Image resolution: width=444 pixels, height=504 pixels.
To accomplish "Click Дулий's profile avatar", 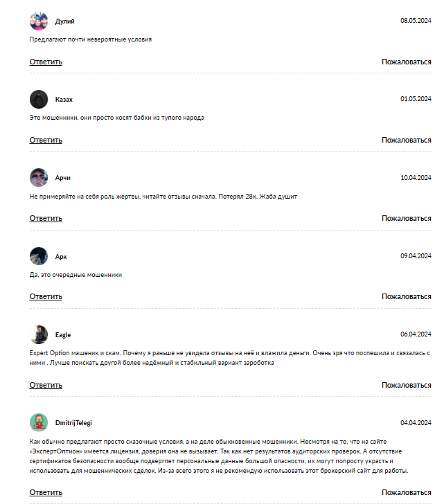I will 39,21.
